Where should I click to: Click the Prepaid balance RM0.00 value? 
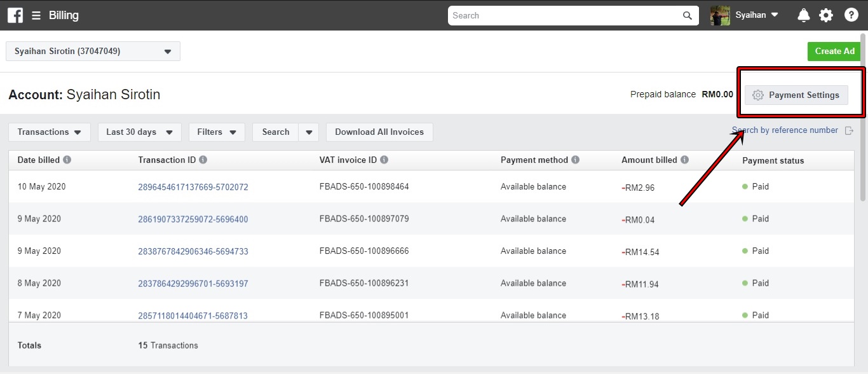[717, 94]
